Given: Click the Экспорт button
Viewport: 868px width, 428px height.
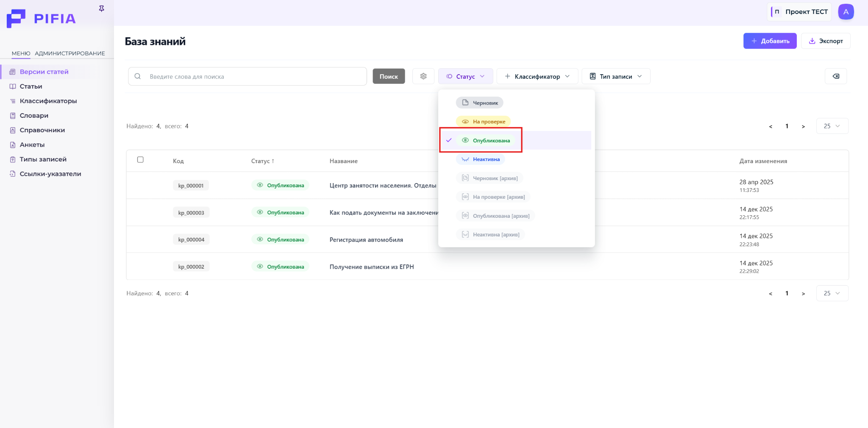Looking at the screenshot, I should tap(825, 41).
